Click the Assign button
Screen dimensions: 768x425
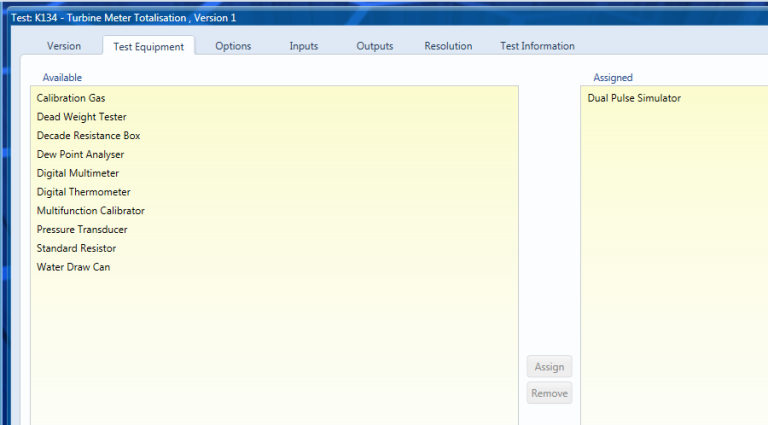pos(549,367)
